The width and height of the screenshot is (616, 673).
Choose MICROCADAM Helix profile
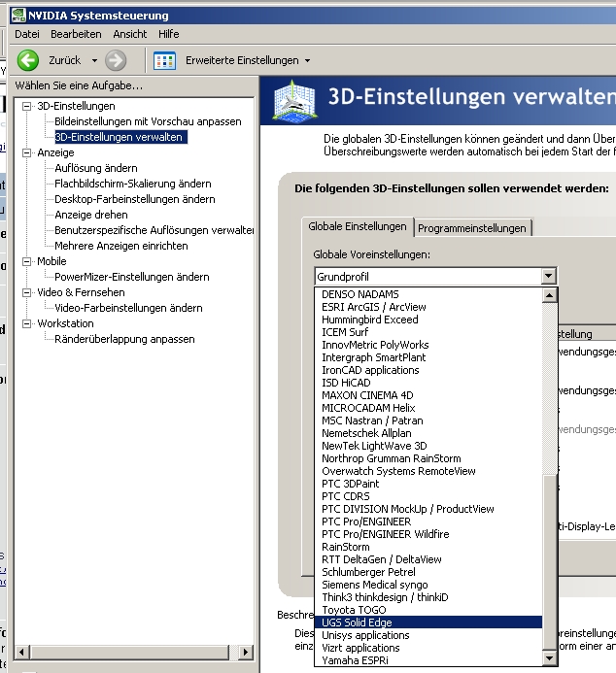click(428, 408)
